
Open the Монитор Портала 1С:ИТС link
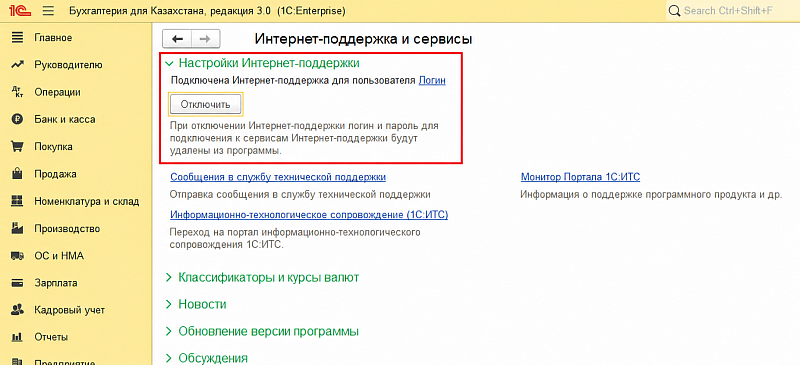point(581,177)
